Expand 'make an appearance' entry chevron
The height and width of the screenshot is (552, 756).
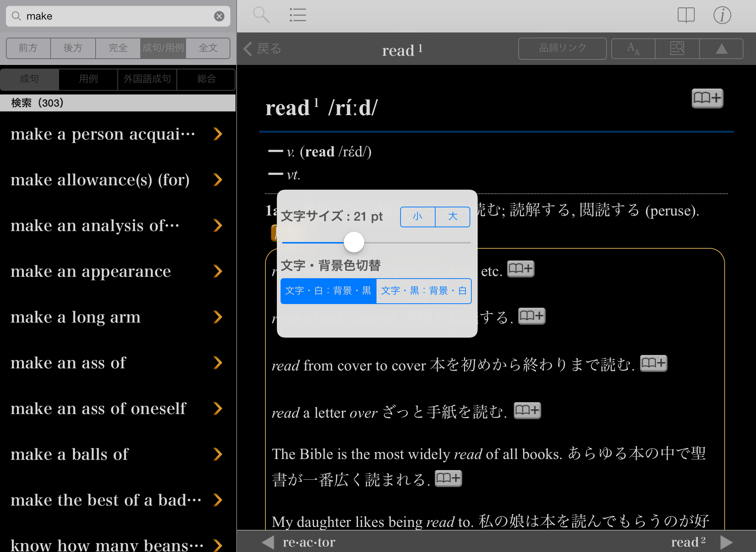coord(218,271)
